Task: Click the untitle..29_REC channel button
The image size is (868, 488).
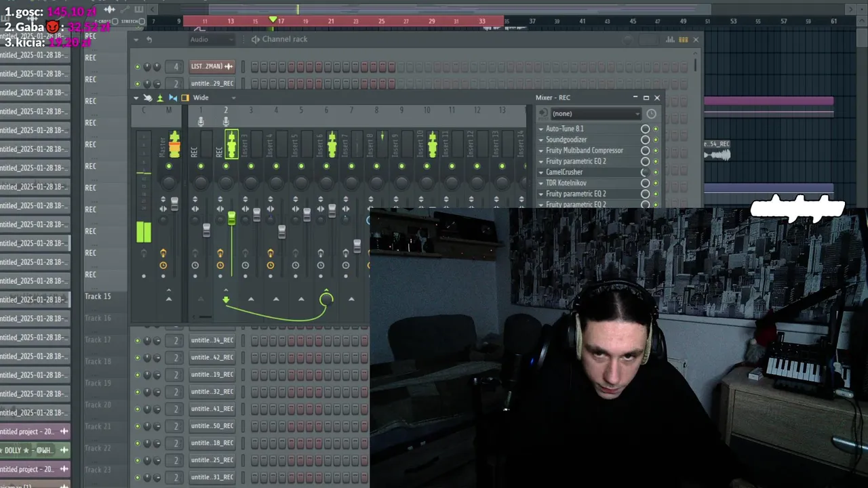Action: point(212,83)
